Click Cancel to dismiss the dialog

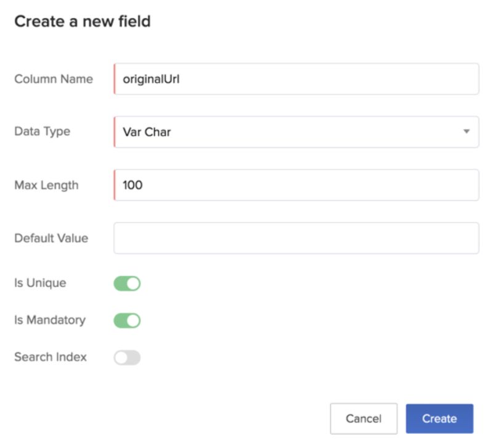[x=364, y=418]
